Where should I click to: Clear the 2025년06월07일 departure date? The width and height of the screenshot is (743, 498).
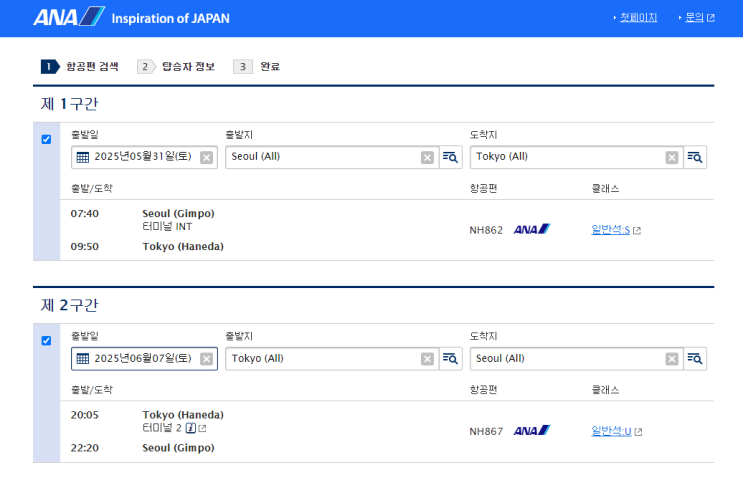click(206, 359)
